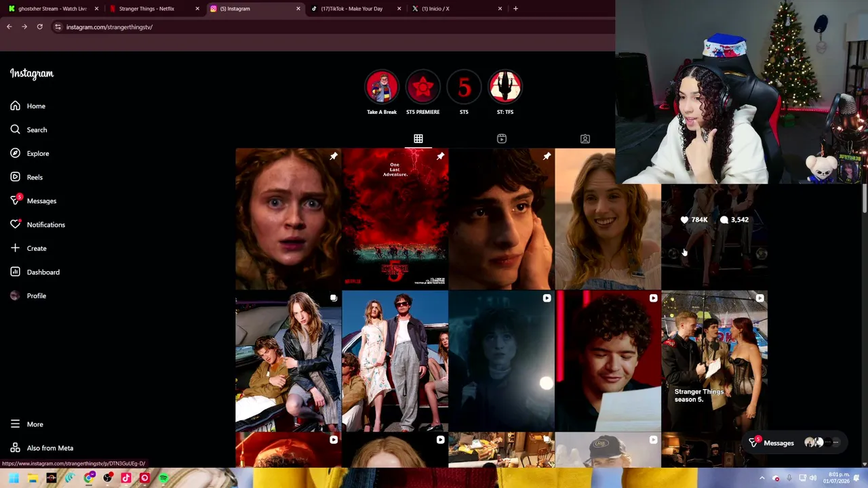Screen dimensions: 868x488
Task: Open the Dashboard page
Action: [35, 272]
